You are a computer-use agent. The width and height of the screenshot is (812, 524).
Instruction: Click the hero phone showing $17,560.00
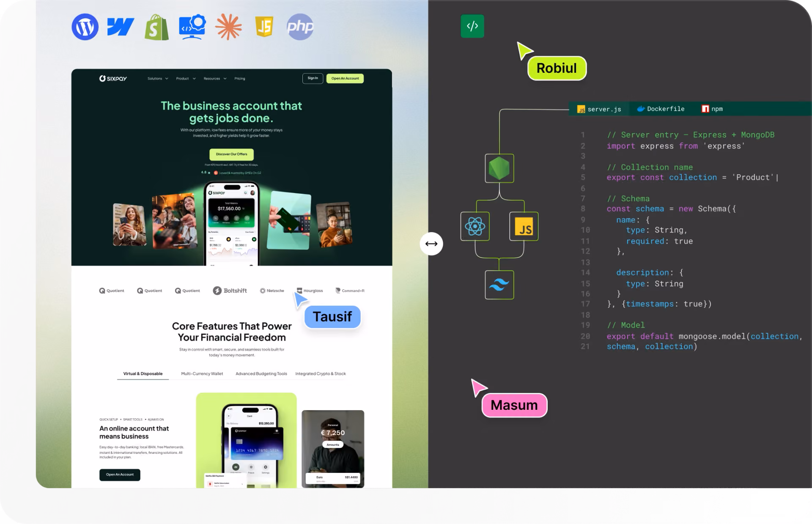[232, 224]
